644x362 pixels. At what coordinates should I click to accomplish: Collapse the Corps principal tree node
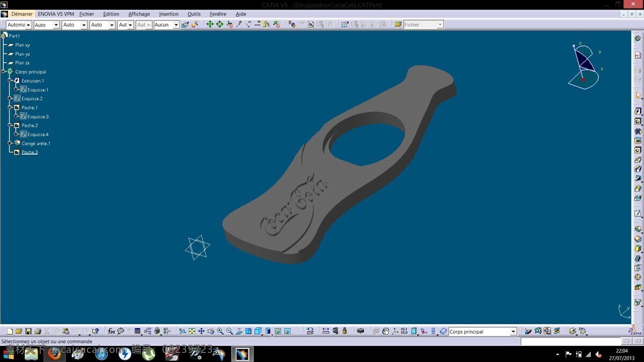pyautogui.click(x=3, y=71)
